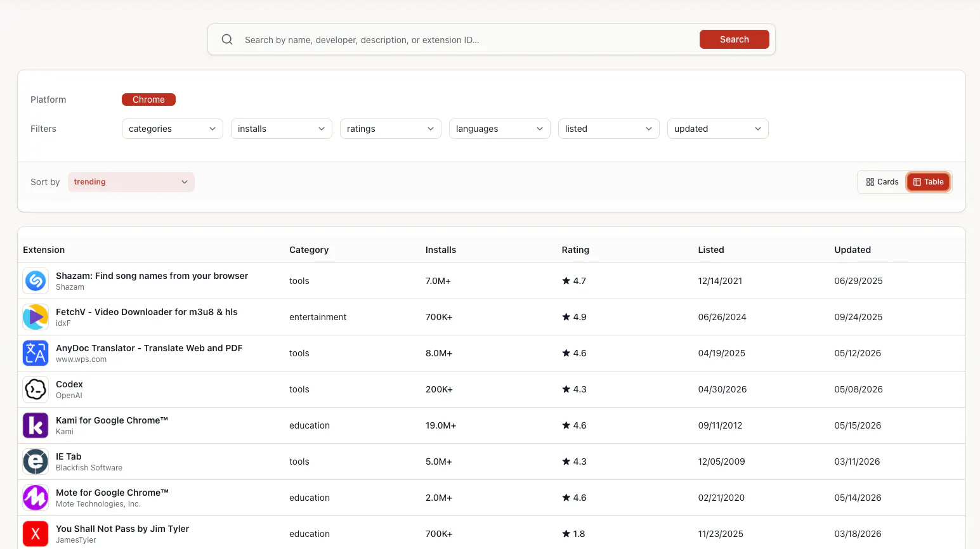
Task: Open the categories filter dropdown
Action: (173, 129)
